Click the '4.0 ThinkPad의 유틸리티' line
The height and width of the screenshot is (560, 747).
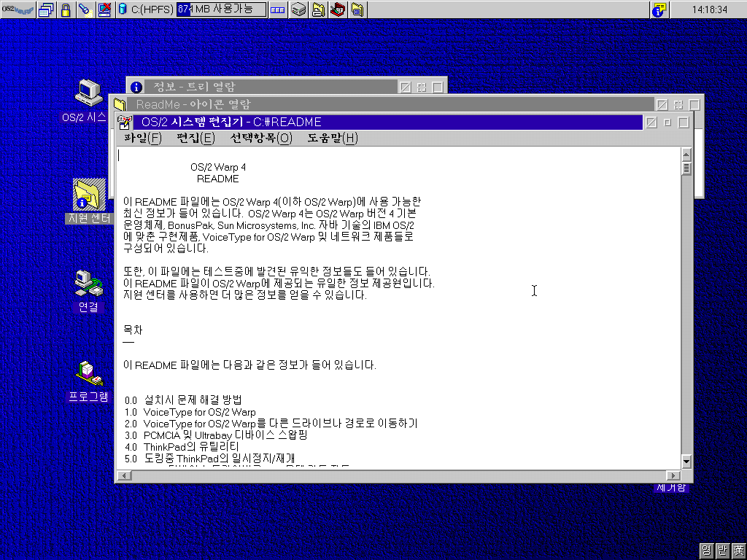point(182,447)
